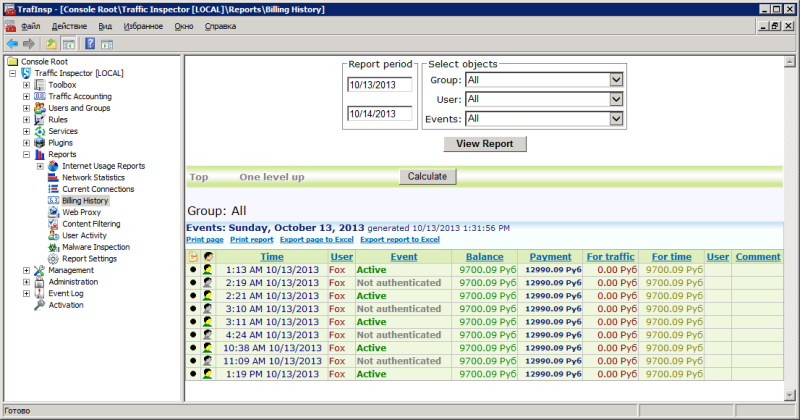
Task: Click the Malware Inspection icon
Action: point(53,247)
